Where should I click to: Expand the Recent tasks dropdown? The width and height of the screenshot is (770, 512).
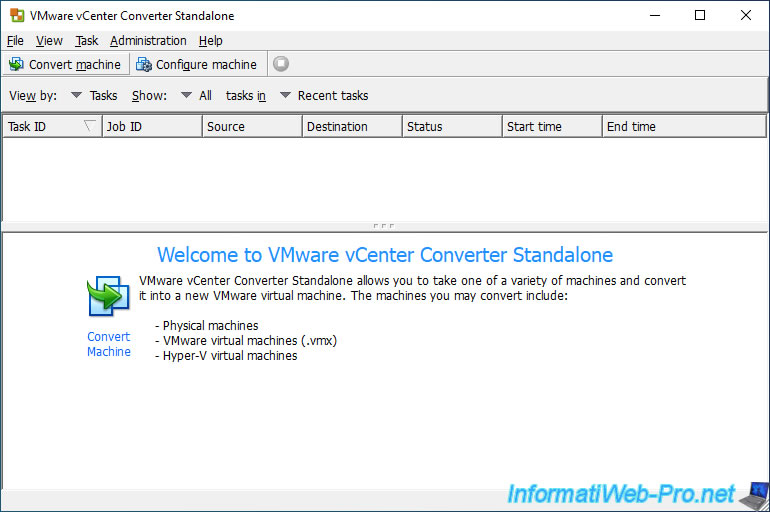[x=324, y=95]
